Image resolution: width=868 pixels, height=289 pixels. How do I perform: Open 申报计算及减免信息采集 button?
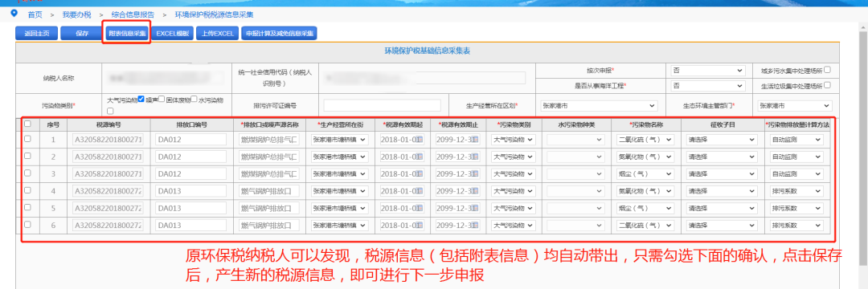coord(279,34)
